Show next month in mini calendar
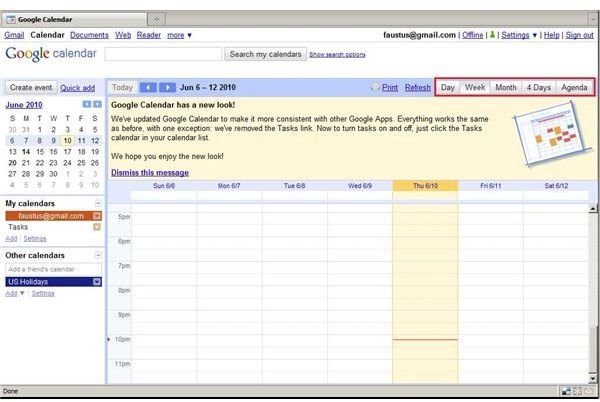This screenshot has height=402, width=600. pyautogui.click(x=98, y=104)
